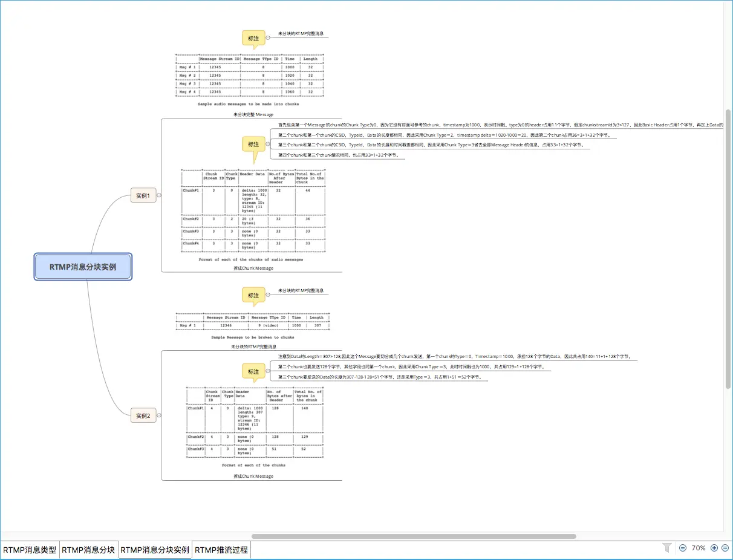Collapse the 实例1 branch toggle
This screenshot has height=560, width=733.
tap(159, 195)
